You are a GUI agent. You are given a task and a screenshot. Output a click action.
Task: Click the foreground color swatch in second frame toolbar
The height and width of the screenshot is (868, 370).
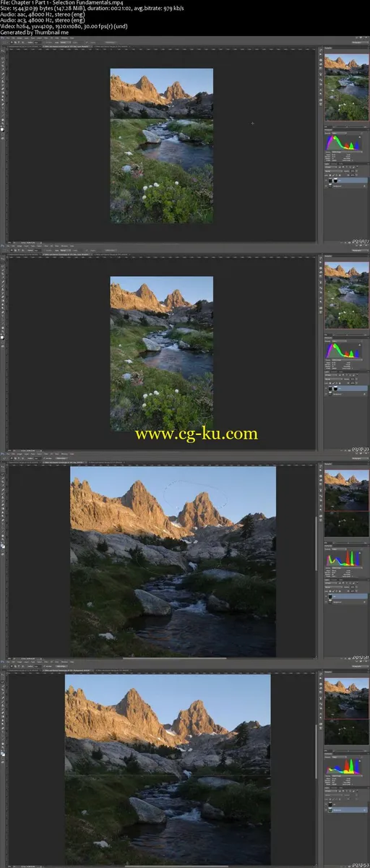coord(3,337)
